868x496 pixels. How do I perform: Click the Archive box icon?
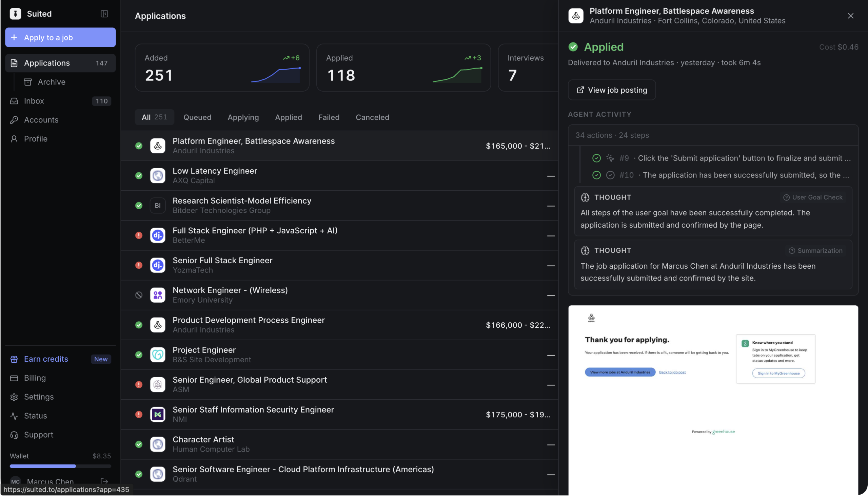click(28, 82)
